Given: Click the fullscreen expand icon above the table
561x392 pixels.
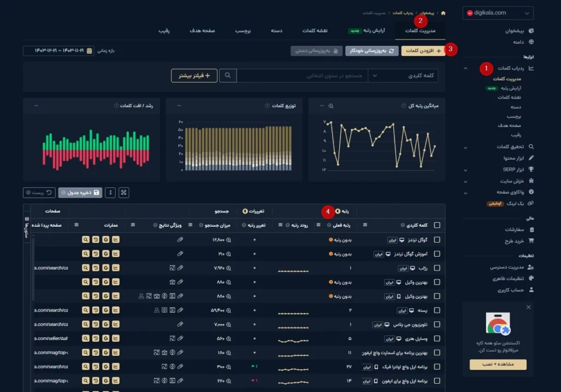Looking at the screenshot, I should click(124, 193).
